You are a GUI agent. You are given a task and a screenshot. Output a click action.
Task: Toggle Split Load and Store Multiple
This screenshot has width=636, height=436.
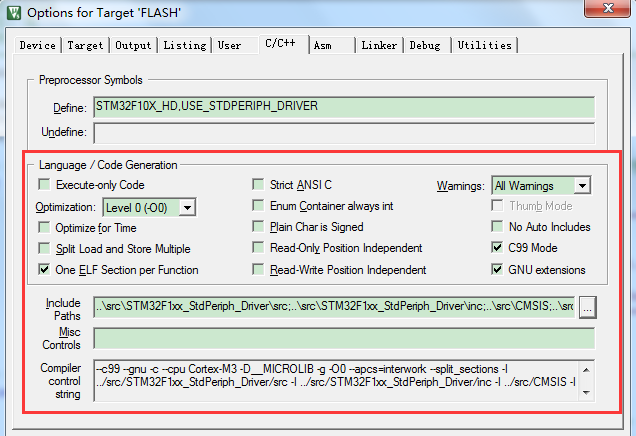tap(44, 248)
